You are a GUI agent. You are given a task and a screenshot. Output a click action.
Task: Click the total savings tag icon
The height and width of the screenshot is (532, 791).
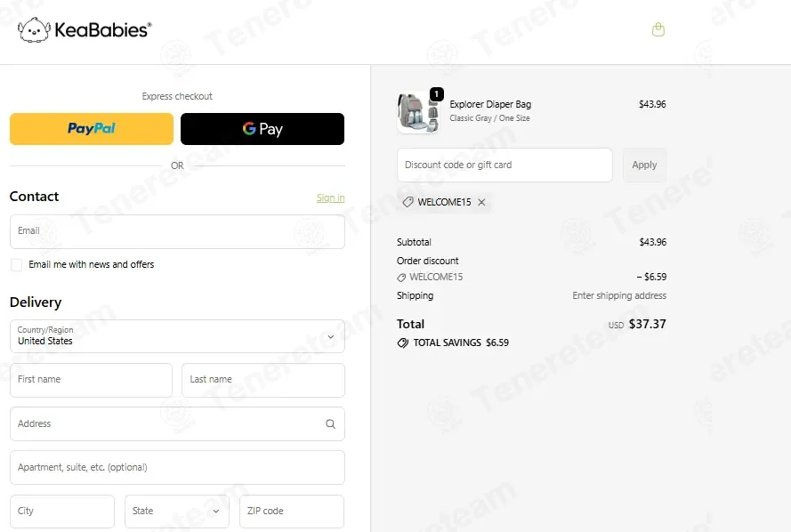tap(402, 343)
